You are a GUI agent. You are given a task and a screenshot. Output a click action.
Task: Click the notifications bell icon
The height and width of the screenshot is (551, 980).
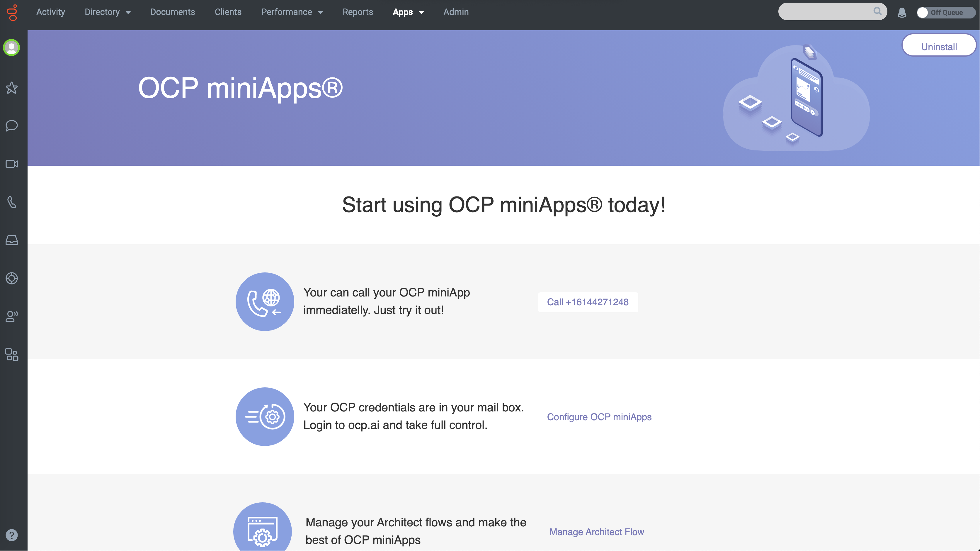[x=902, y=13]
